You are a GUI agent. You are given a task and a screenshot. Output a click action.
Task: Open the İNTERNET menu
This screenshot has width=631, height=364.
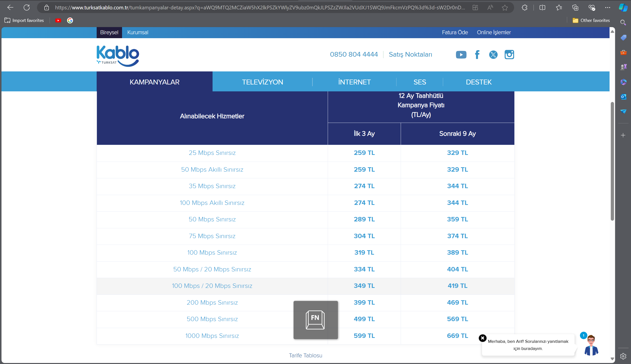(x=354, y=82)
